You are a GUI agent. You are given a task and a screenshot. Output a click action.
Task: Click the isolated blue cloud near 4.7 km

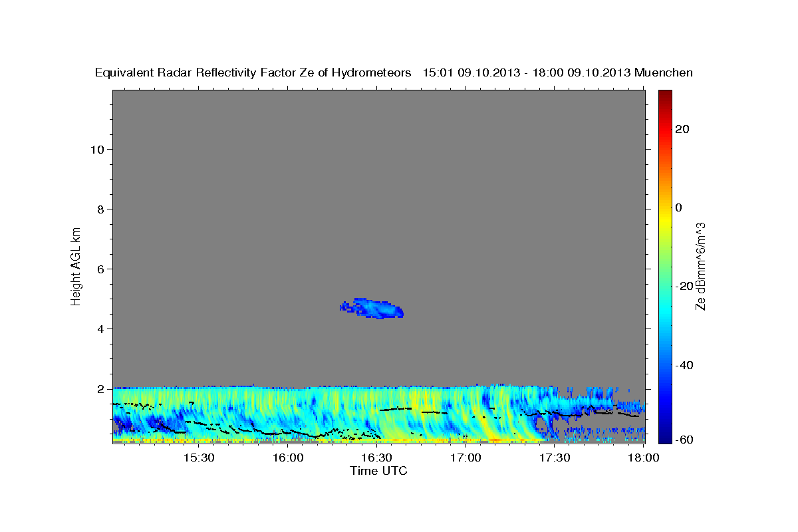tap(372, 309)
